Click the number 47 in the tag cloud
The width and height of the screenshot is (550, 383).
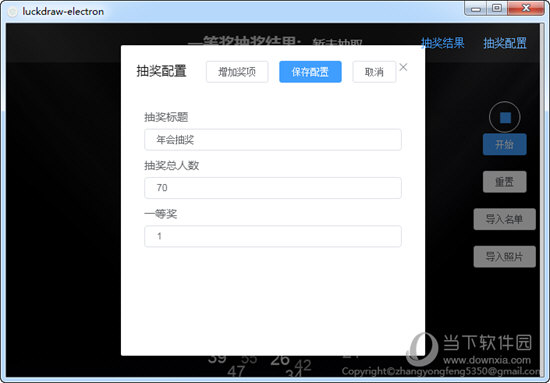tap(236, 372)
